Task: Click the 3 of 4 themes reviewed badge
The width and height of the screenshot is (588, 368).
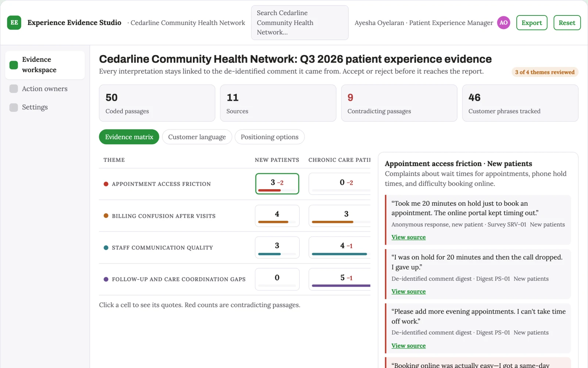Action: pos(545,72)
